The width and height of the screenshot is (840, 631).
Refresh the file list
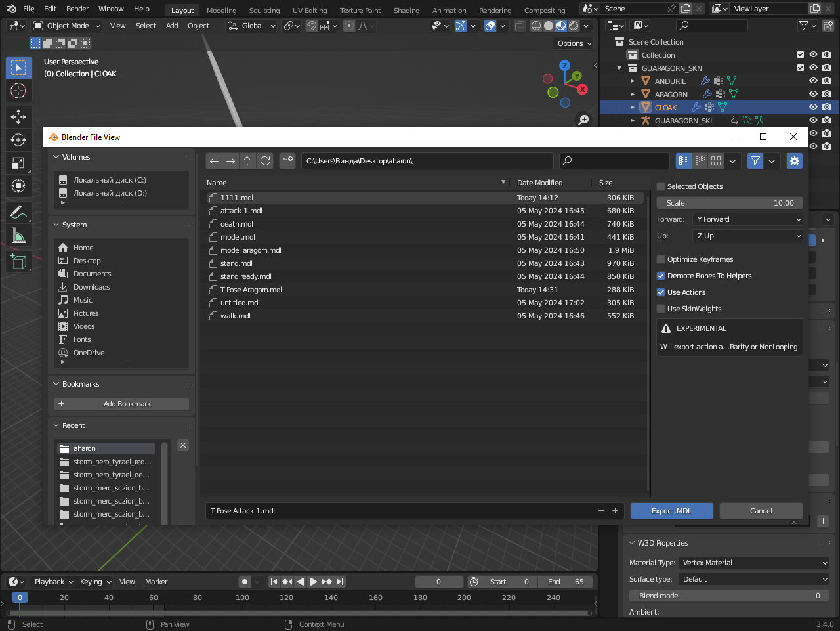pyautogui.click(x=265, y=161)
